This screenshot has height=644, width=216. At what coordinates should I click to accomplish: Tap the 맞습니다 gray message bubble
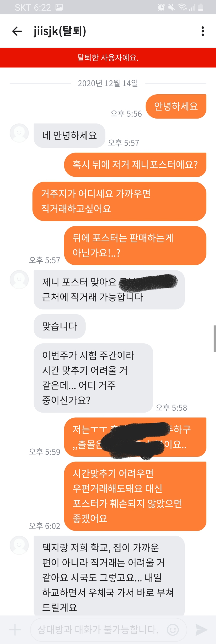[x=59, y=326]
